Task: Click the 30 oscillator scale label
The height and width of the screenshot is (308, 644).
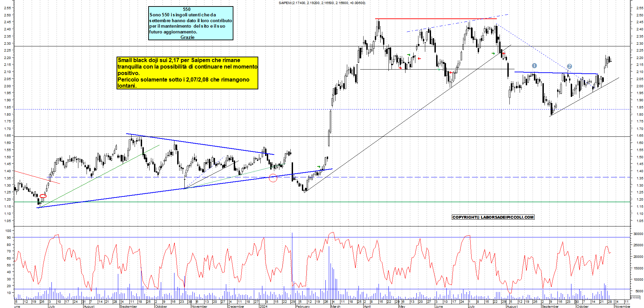Action: click(x=9, y=279)
